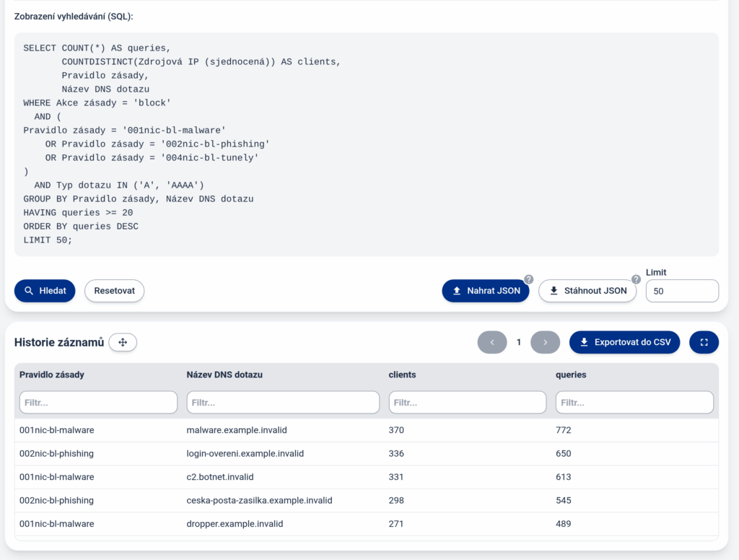Sort by the clients column header
739x560 pixels.
pyautogui.click(x=402, y=375)
